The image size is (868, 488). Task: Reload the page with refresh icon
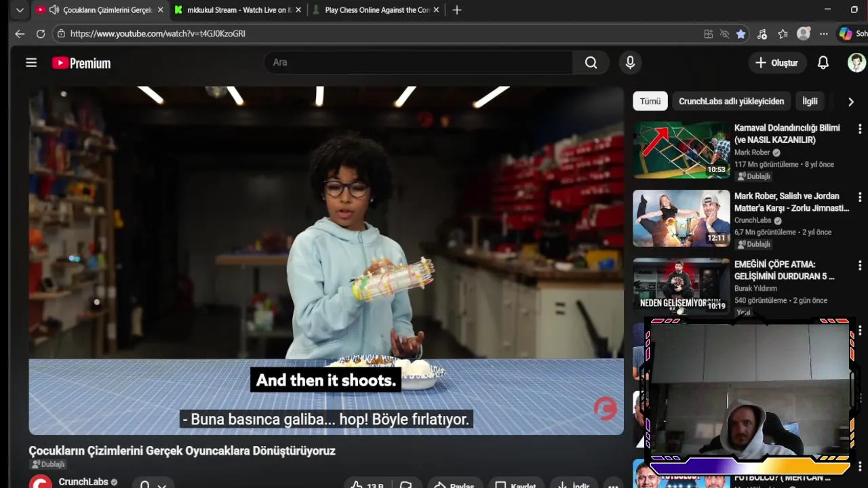pyautogui.click(x=41, y=33)
